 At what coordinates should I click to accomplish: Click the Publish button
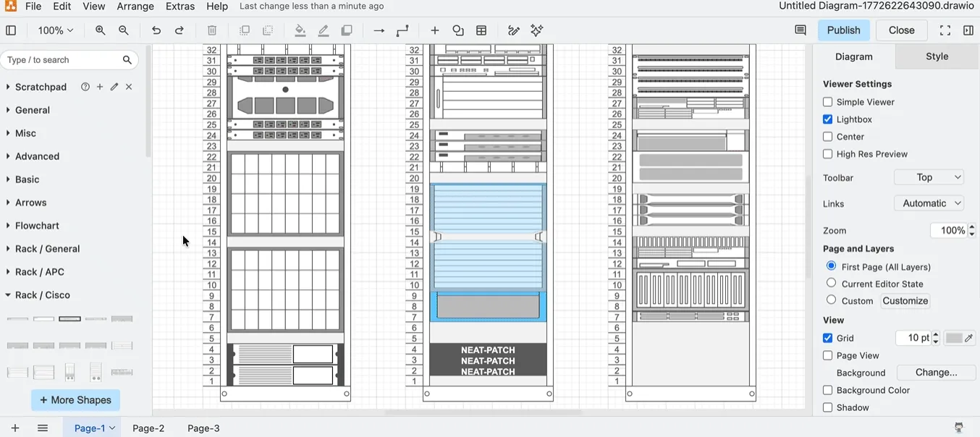844,30
